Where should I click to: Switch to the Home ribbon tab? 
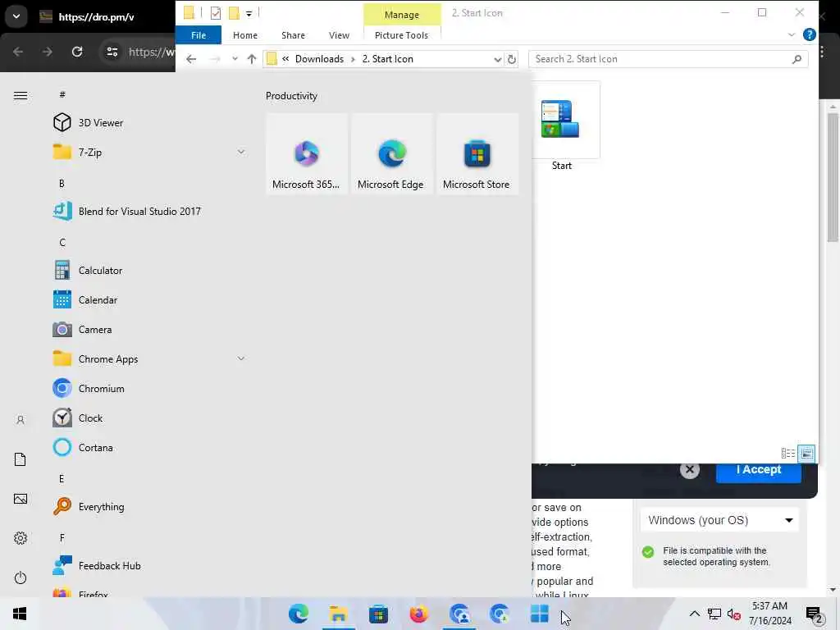(x=244, y=35)
